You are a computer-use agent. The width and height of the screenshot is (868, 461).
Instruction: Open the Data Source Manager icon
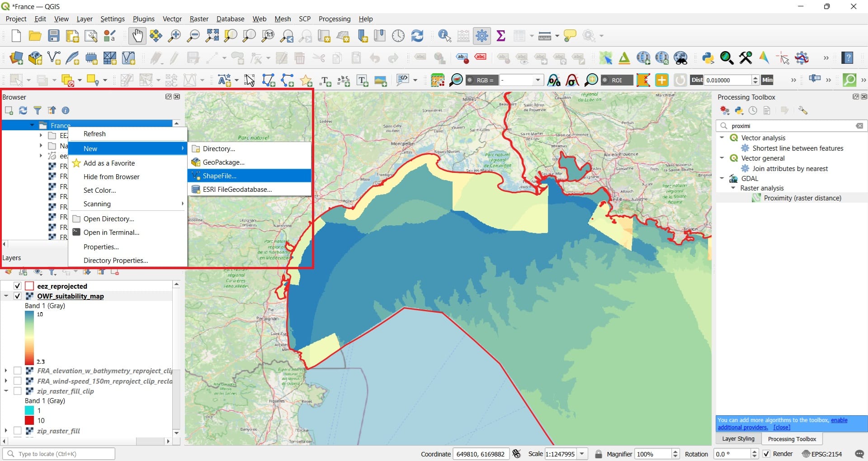(x=16, y=58)
